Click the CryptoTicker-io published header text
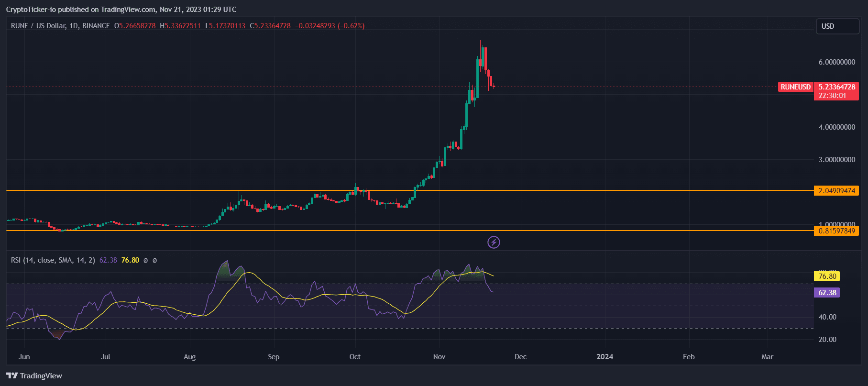This screenshot has width=868, height=386. (121, 10)
